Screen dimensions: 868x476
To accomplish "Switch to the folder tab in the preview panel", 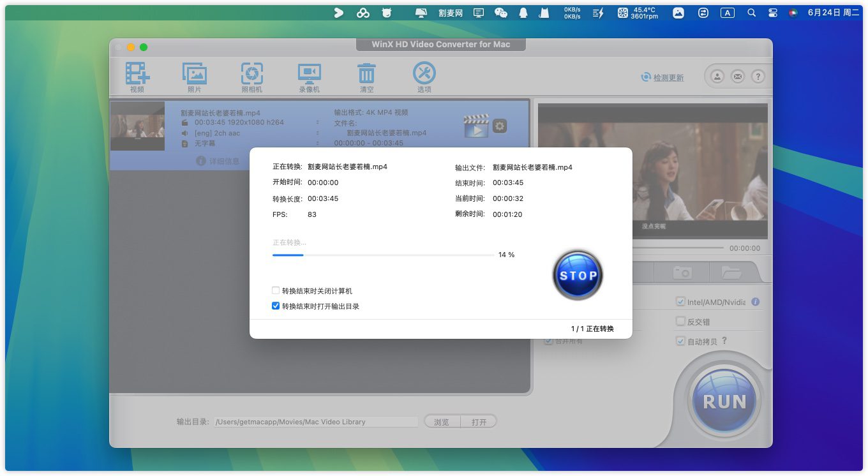I will click(731, 272).
